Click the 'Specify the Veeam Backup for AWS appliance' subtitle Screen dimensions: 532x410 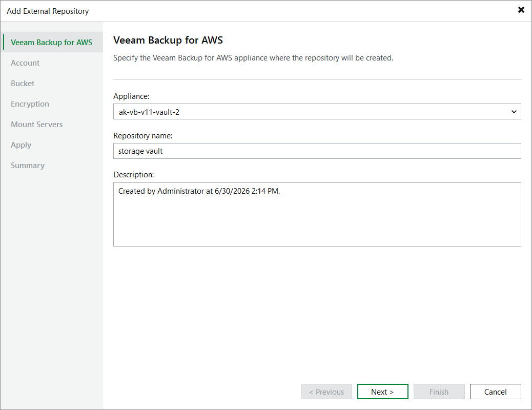253,58
